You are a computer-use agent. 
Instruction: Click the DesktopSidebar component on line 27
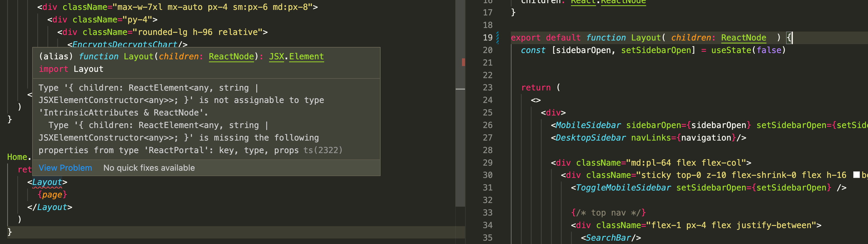591,137
